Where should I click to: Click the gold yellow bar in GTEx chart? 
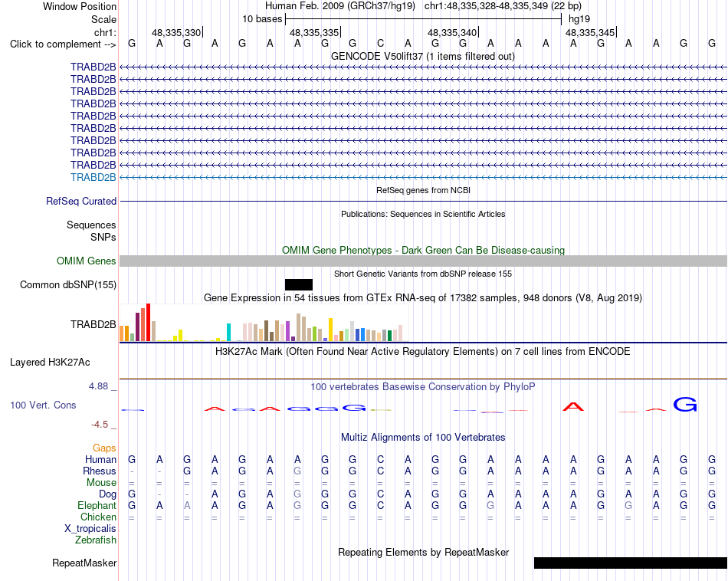(x=330, y=330)
